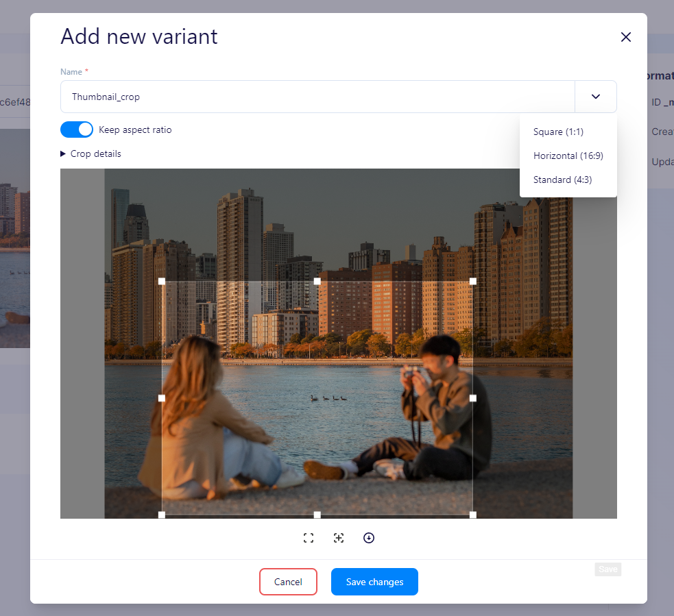This screenshot has height=616, width=674.
Task: Click the Save changes button
Action: [374, 582]
